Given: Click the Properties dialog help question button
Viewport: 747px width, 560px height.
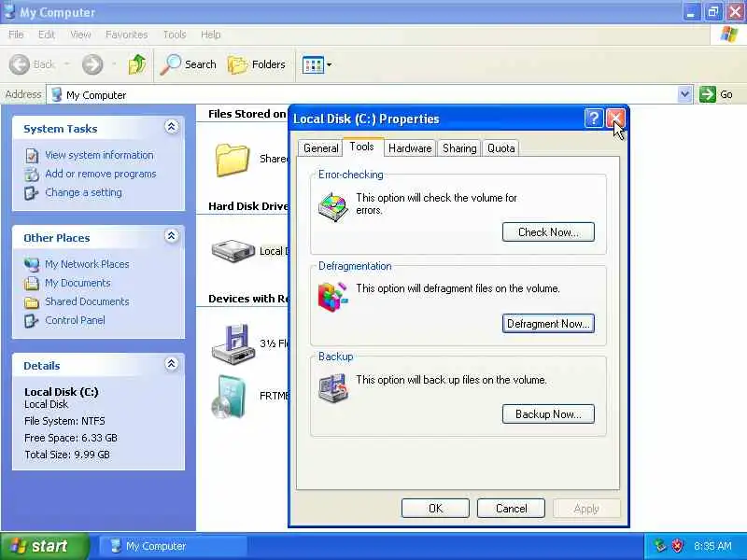Looking at the screenshot, I should click(594, 119).
